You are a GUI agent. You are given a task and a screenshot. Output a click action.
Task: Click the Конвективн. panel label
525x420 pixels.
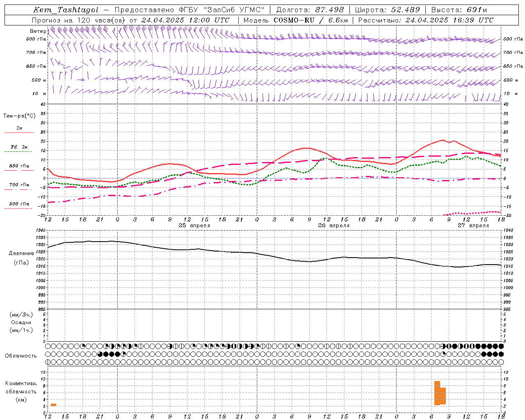21,383
